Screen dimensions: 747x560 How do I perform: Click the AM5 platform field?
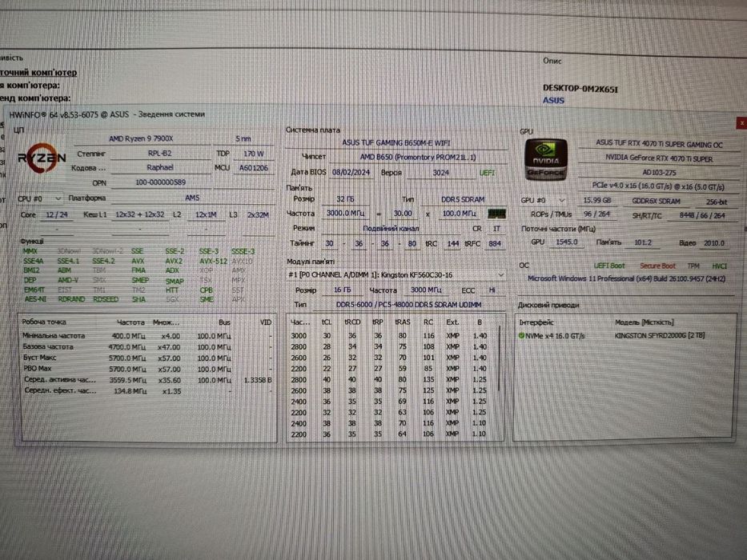tap(192, 198)
